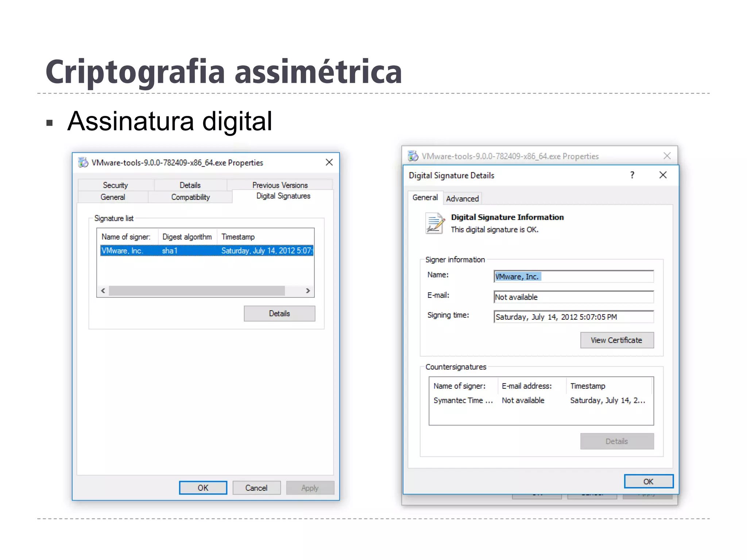Screen dimensions: 747x560
Task: Click the help question mark in Signature Details
Action: coord(632,175)
